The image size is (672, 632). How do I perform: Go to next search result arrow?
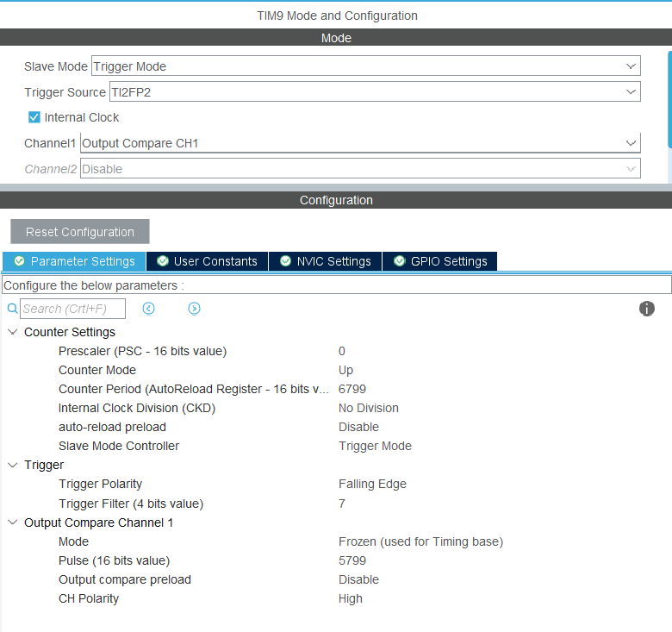tap(194, 309)
